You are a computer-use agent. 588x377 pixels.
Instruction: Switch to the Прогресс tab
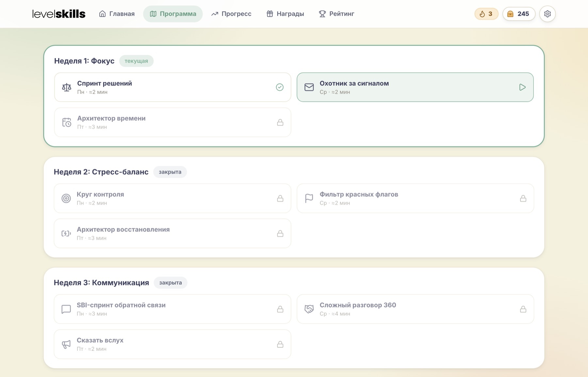231,14
